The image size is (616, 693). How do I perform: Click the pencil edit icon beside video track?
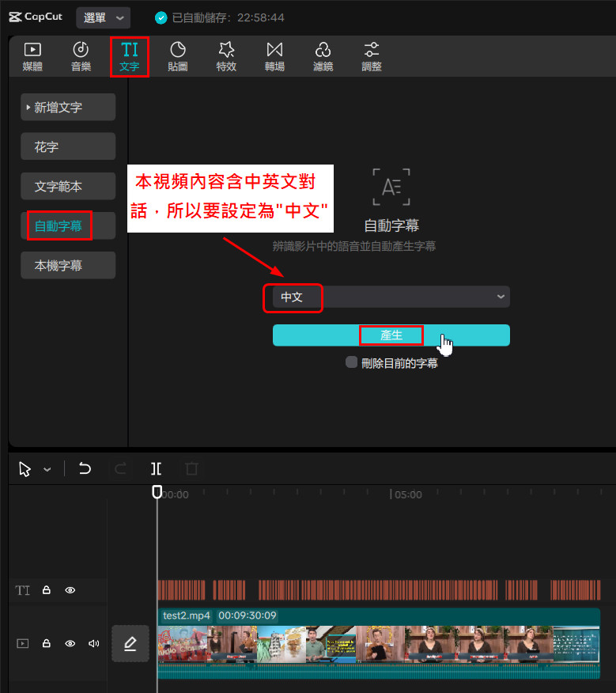pyautogui.click(x=130, y=644)
